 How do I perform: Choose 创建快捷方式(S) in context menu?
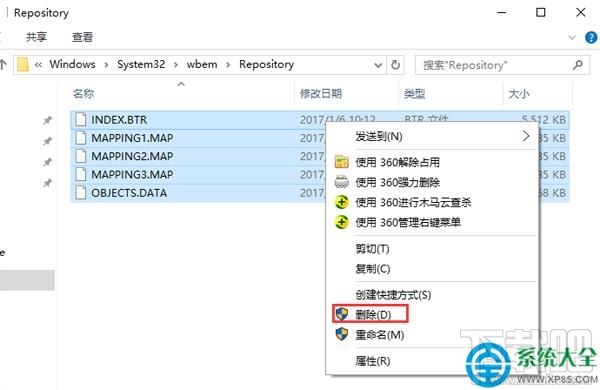click(x=432, y=295)
